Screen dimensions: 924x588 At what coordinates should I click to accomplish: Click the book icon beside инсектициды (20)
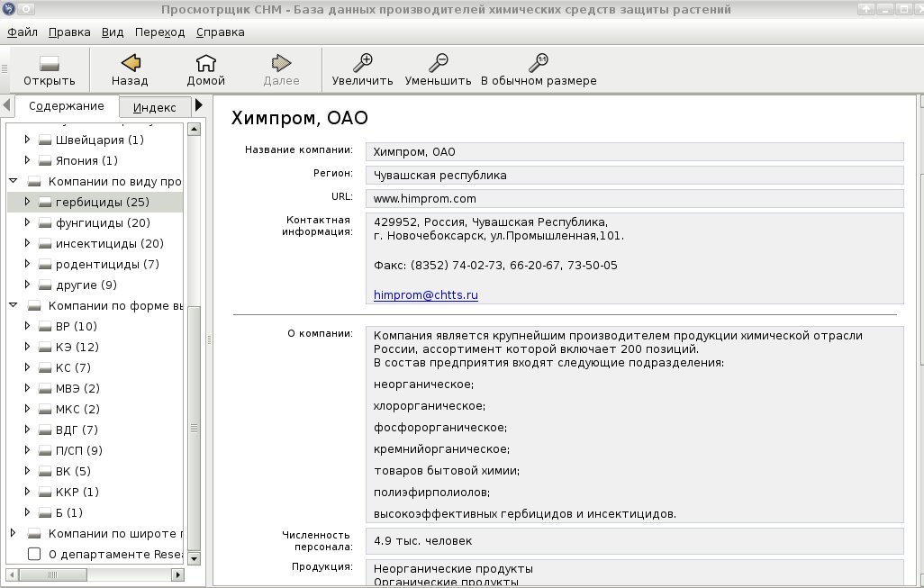(45, 243)
